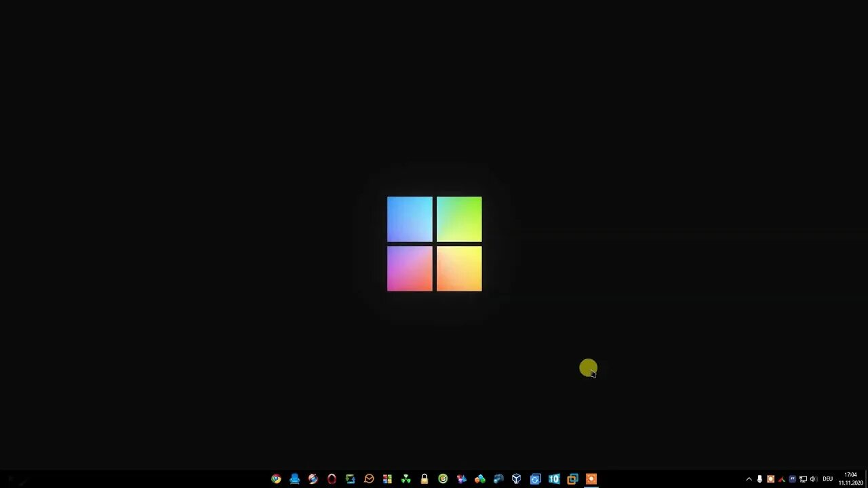Click the blue armchair taskbar icon
This screenshot has width=868, height=488.
[x=294, y=479]
